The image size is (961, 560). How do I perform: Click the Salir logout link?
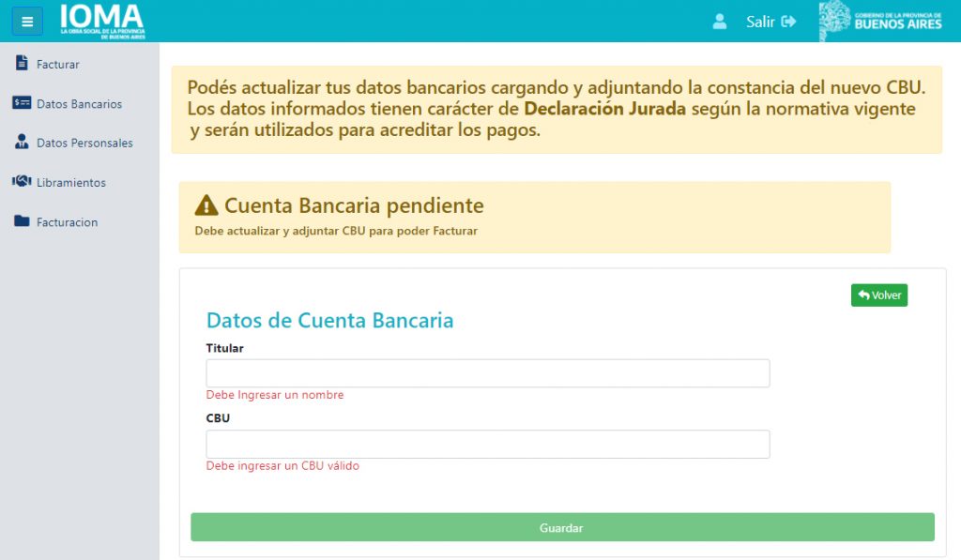760,22
